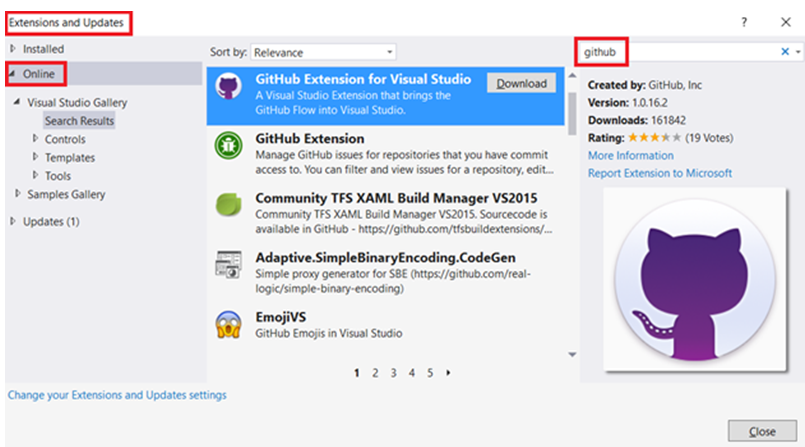805x447 pixels.
Task: Click the next page arrow in pagination
Action: [x=448, y=373]
